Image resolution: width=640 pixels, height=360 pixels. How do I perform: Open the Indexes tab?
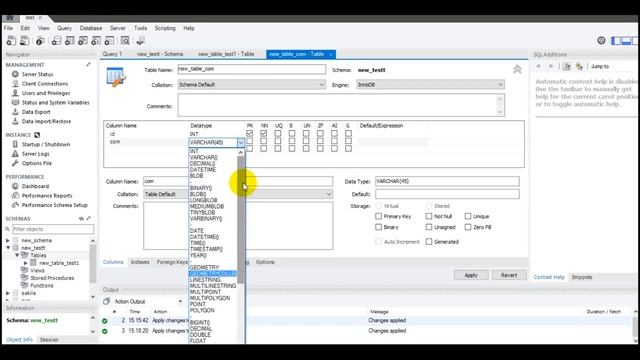tap(140, 262)
